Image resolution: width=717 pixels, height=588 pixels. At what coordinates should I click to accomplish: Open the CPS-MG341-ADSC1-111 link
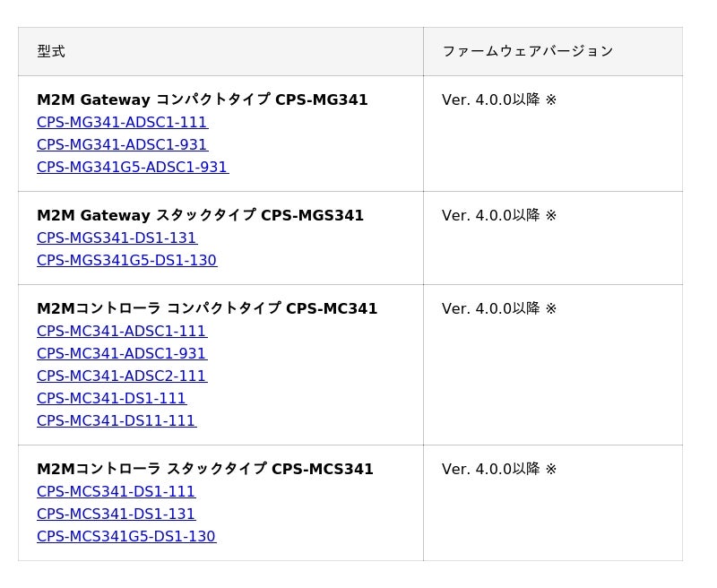coord(122,123)
